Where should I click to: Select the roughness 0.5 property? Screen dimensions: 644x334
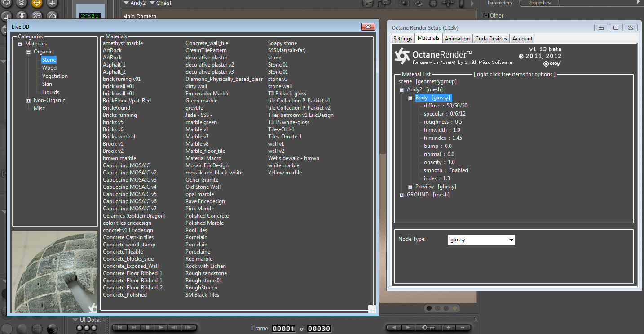[443, 122]
